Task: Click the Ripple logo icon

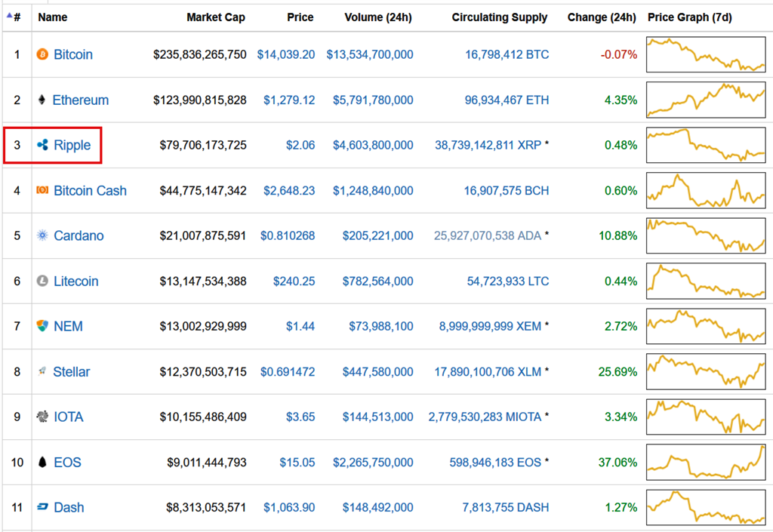Action: click(x=42, y=145)
